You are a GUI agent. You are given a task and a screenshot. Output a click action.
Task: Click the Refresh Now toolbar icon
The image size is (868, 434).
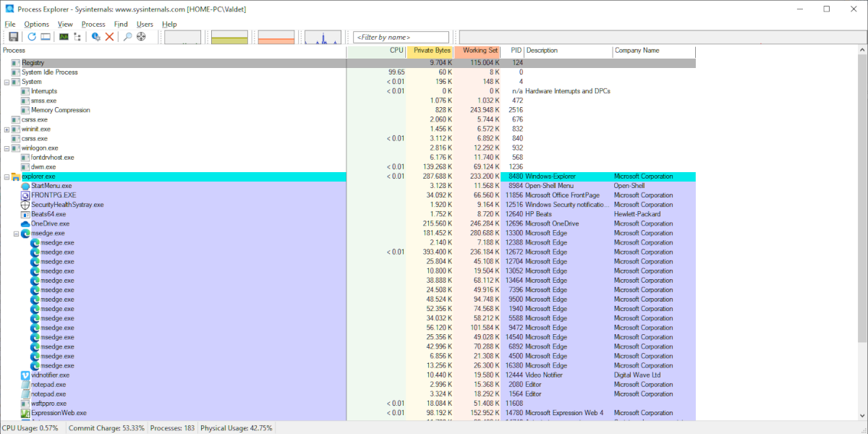tap(32, 37)
